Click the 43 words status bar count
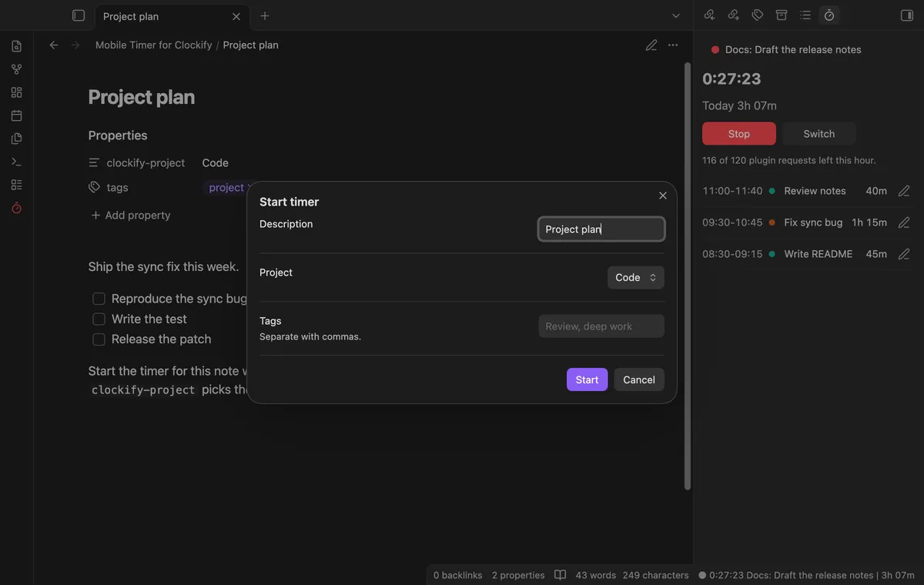This screenshot has height=585, width=924. pyautogui.click(x=596, y=575)
